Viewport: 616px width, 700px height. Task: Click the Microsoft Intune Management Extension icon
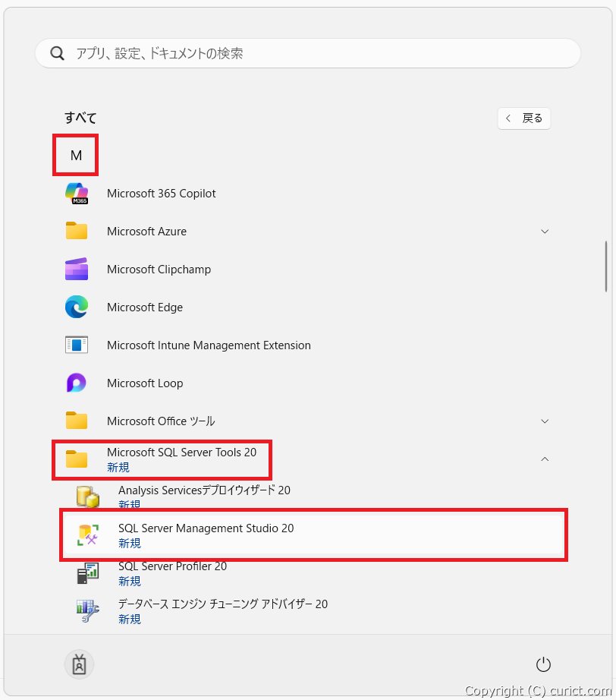(x=77, y=345)
